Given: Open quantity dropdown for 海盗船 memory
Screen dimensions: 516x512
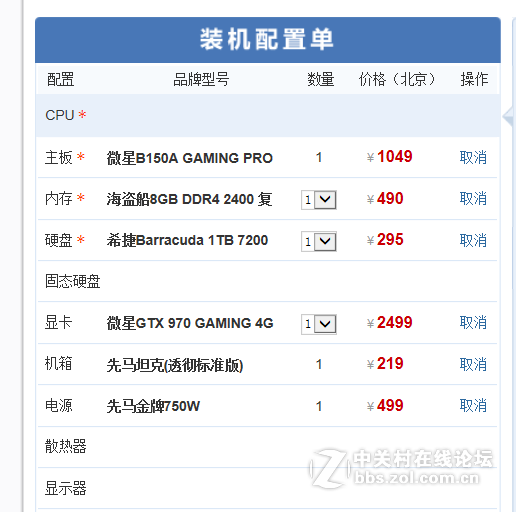Looking at the screenshot, I should tap(319, 200).
